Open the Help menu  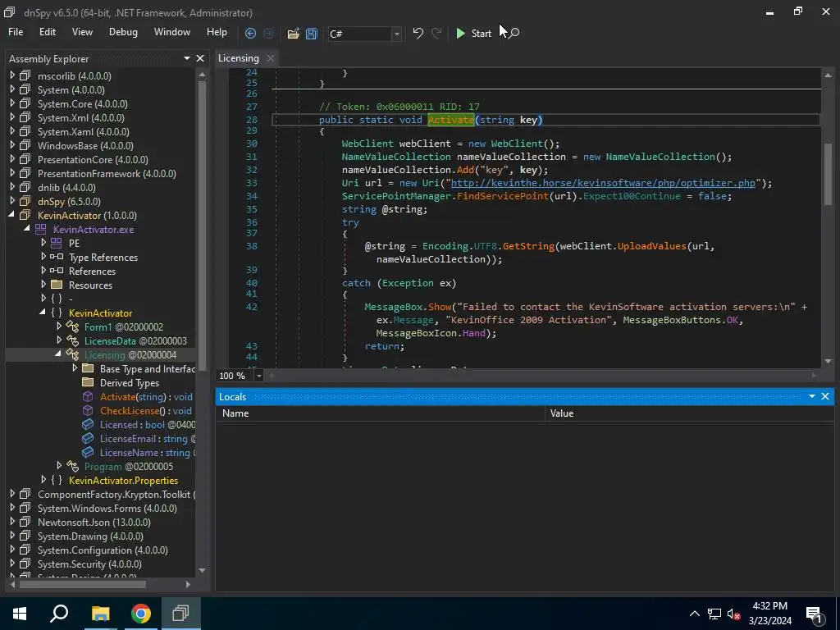tap(217, 32)
